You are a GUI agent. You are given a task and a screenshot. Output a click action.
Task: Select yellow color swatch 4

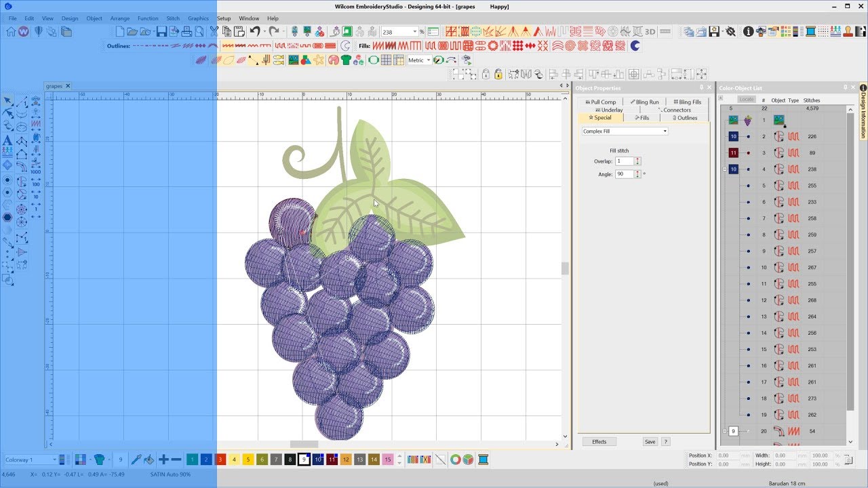[x=234, y=460]
